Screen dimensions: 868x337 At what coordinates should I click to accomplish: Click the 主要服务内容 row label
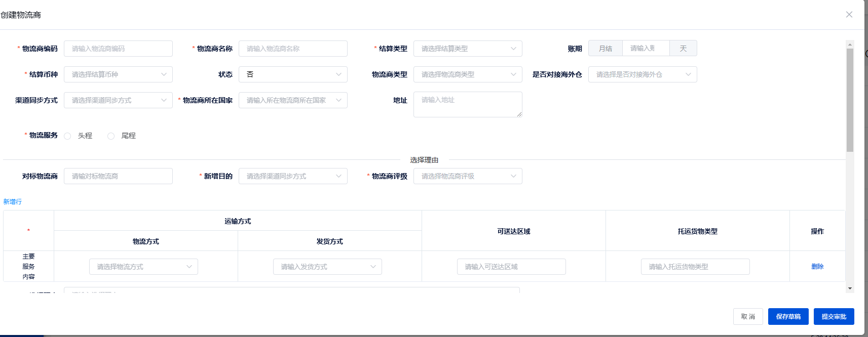click(28, 267)
